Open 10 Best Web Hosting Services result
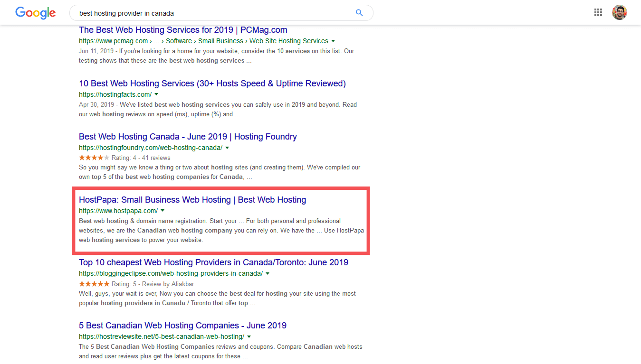The image size is (641, 364). click(212, 84)
